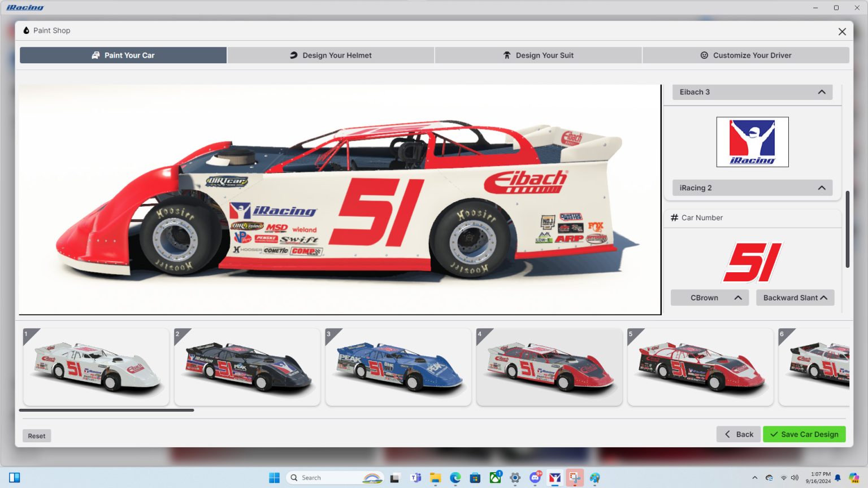Switch to the Design Your Helmet tab
This screenshot has width=868, height=488.
tap(331, 55)
